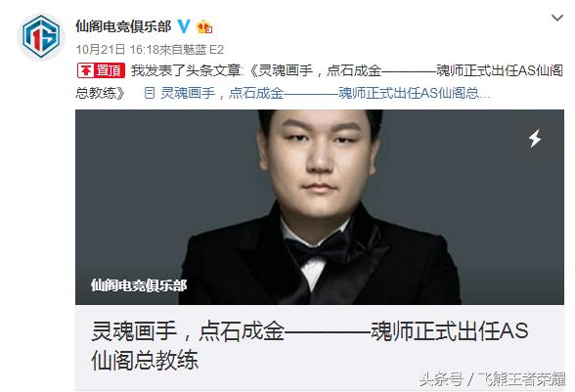Click the 仙阁电竞俱乐部 hexagon avatar logo
This screenshot has width=575, height=392.
(41, 36)
